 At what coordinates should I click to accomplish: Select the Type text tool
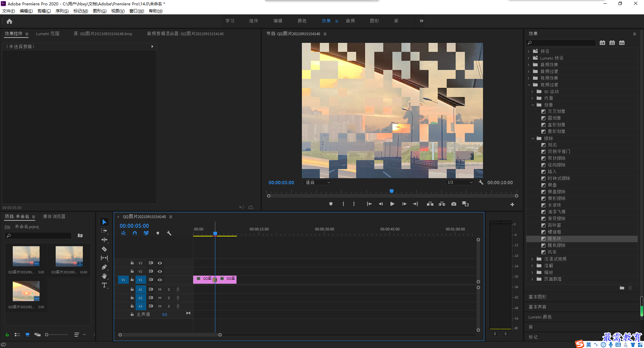104,285
